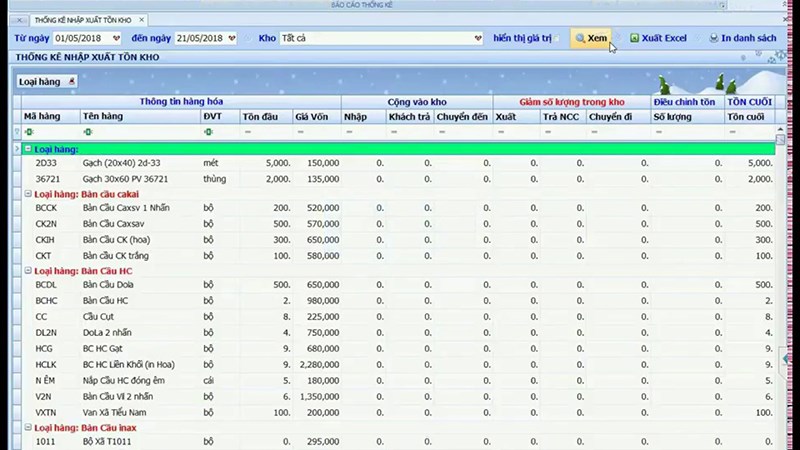The width and height of the screenshot is (800, 450).
Task: Click item code BCHC cell
Action: click(51, 301)
